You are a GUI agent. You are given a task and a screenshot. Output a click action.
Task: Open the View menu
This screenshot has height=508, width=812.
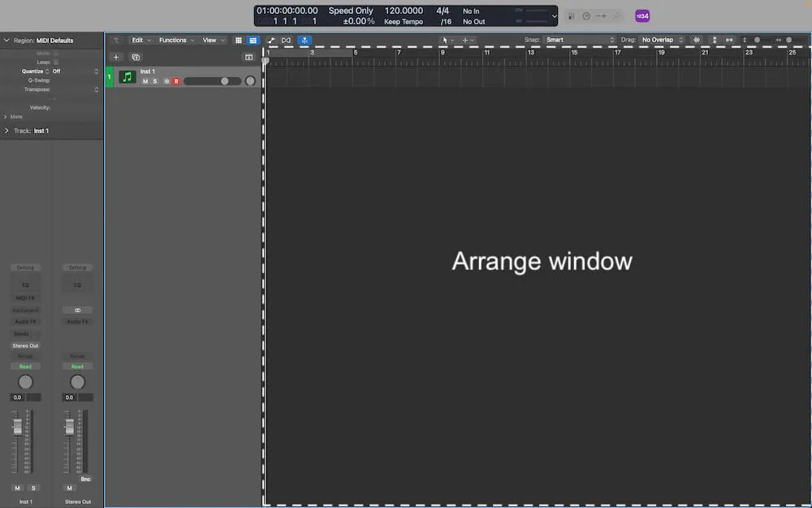click(210, 39)
